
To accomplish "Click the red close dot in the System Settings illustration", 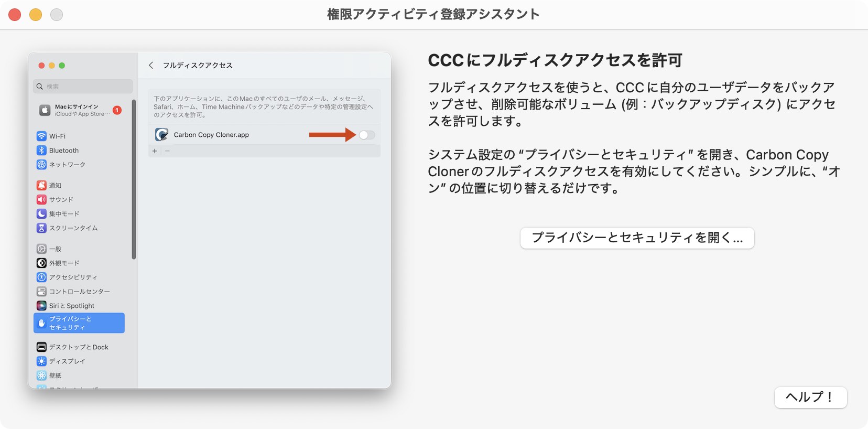I will click(x=41, y=66).
